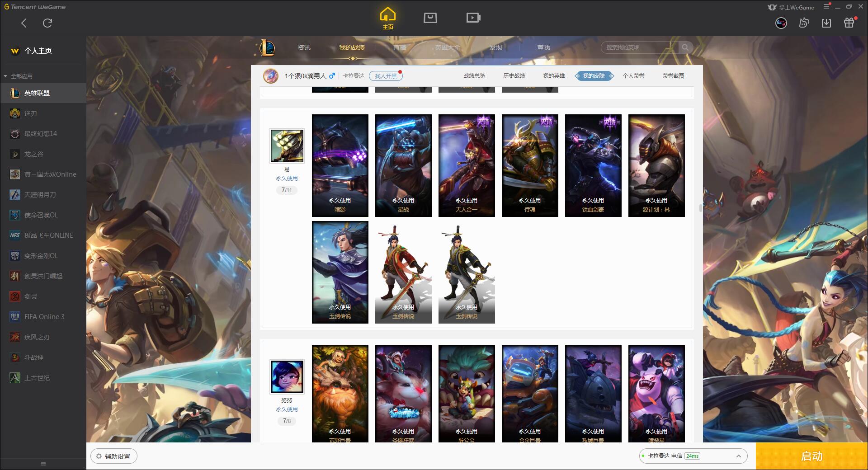Viewport: 868px width, 470px height.
Task: Click the summoner profile avatar
Action: point(271,76)
